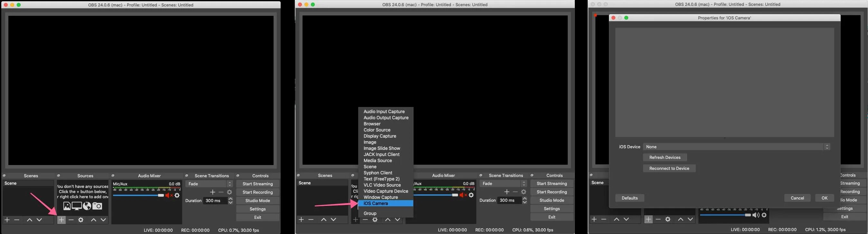Image resolution: width=868 pixels, height=234 pixels.
Task: Toggle Studio Mode in the left OBS window
Action: pos(258,200)
